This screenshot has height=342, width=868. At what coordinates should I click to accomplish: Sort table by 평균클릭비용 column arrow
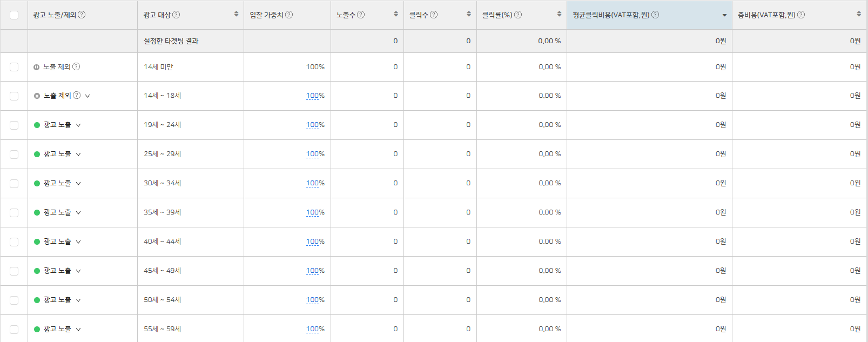pyautogui.click(x=724, y=15)
